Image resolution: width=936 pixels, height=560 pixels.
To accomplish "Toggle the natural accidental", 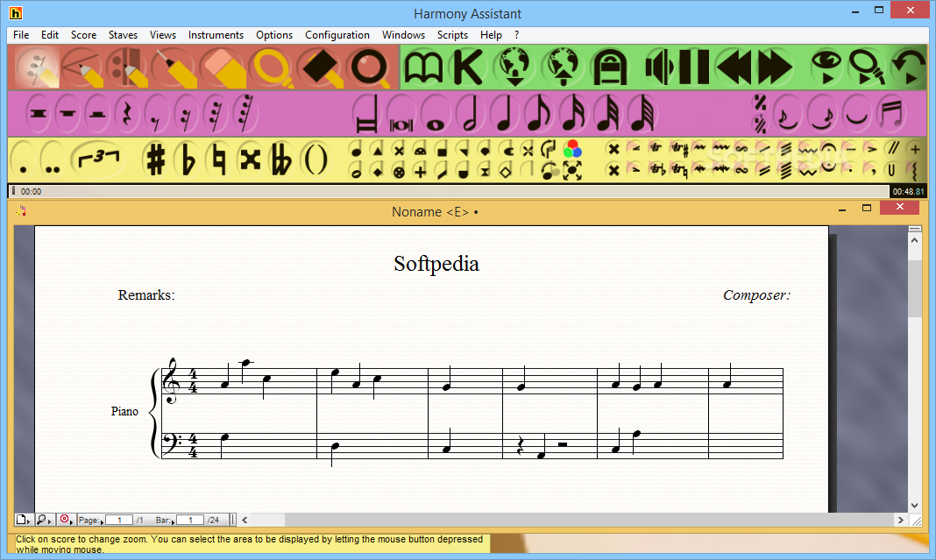I will [x=218, y=160].
